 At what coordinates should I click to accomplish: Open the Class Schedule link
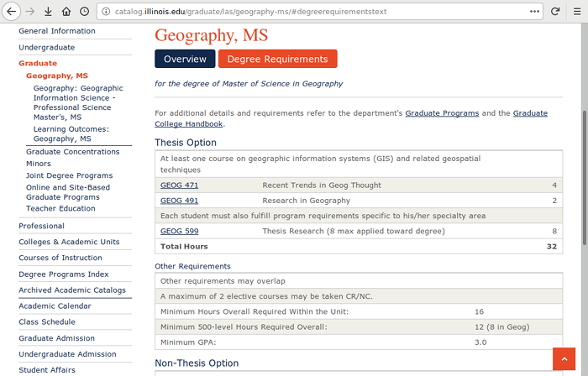47,321
